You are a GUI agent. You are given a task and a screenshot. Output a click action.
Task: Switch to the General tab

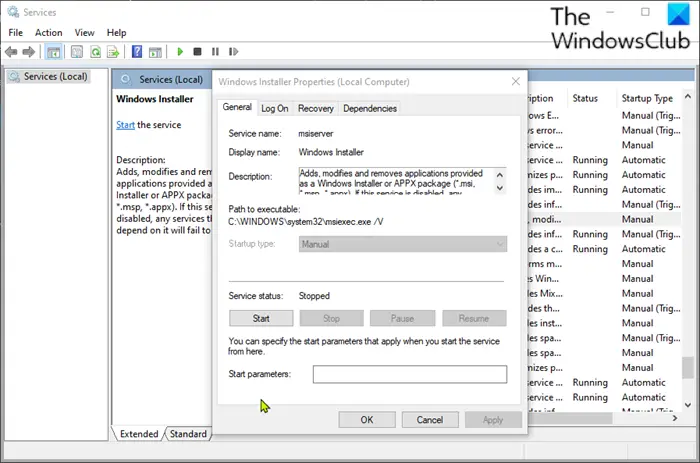(x=237, y=107)
